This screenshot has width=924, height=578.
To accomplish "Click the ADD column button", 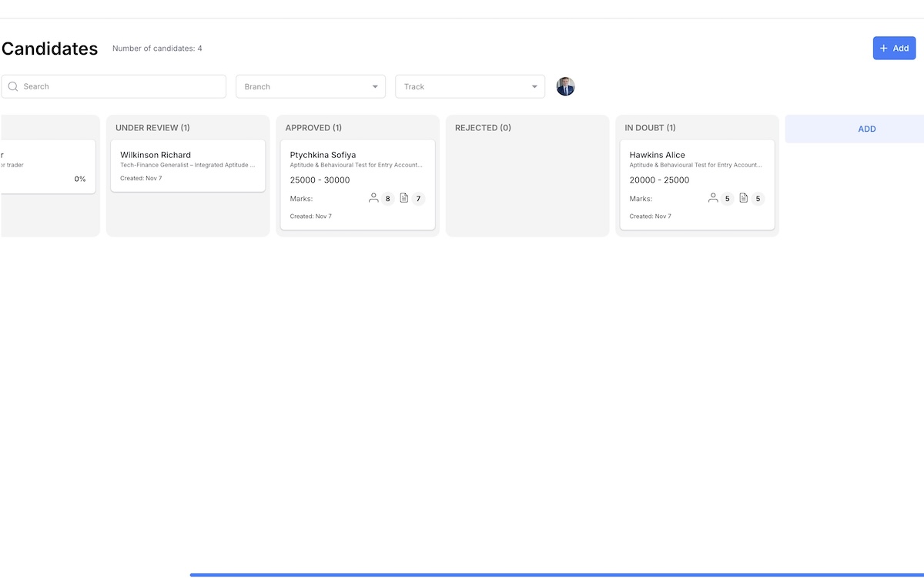I will click(x=866, y=129).
